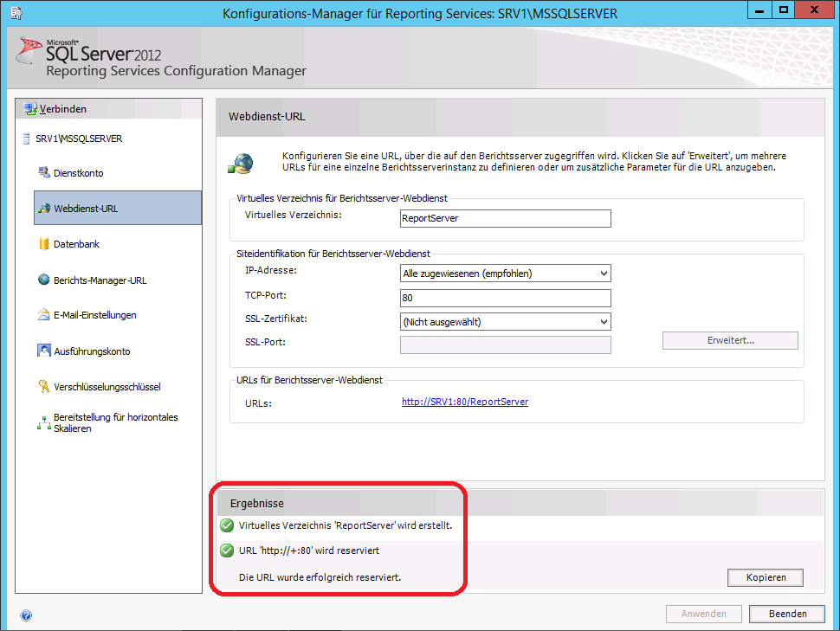840x631 pixels.
Task: Click the Dienstkonto sidebar icon
Action: 44,172
